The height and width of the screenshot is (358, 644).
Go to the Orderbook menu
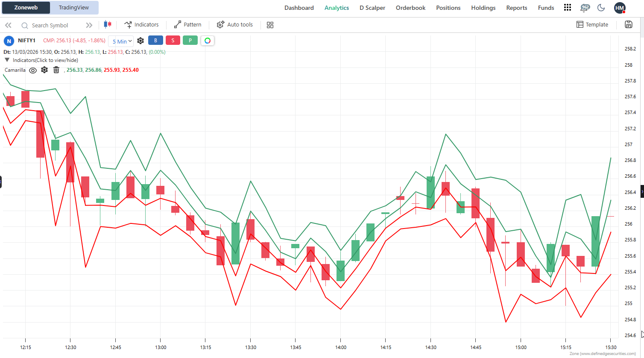(x=410, y=8)
